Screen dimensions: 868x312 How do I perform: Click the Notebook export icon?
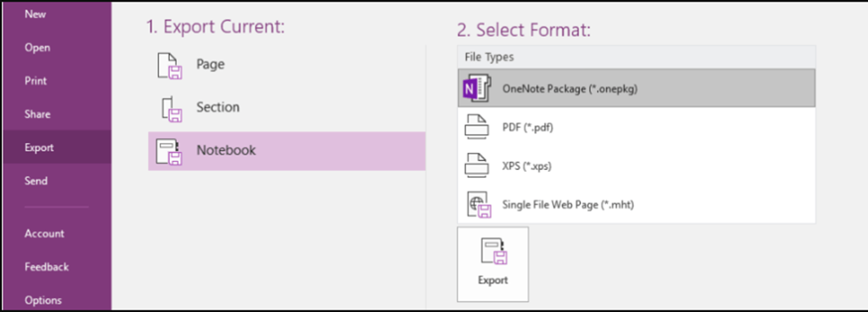[x=169, y=151]
